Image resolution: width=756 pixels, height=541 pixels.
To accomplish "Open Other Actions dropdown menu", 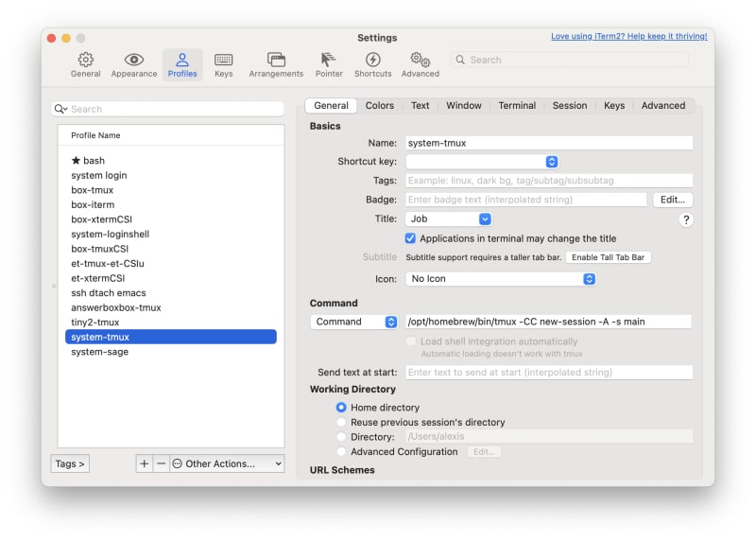I will (x=227, y=463).
